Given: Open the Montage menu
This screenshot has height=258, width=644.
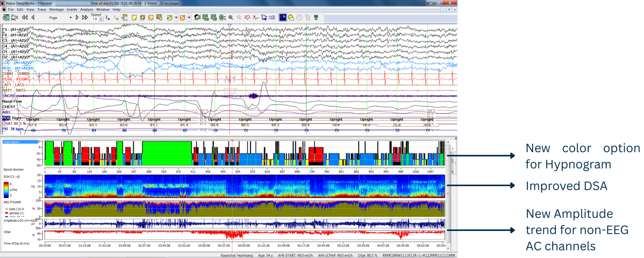Looking at the screenshot, I should tap(56, 9).
